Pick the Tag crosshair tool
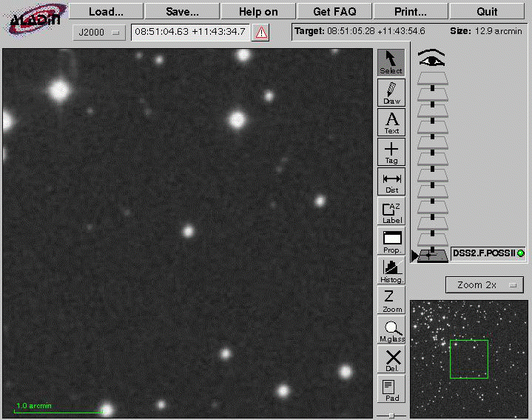Image resolution: width=532 pixels, height=420 pixels. point(391,152)
